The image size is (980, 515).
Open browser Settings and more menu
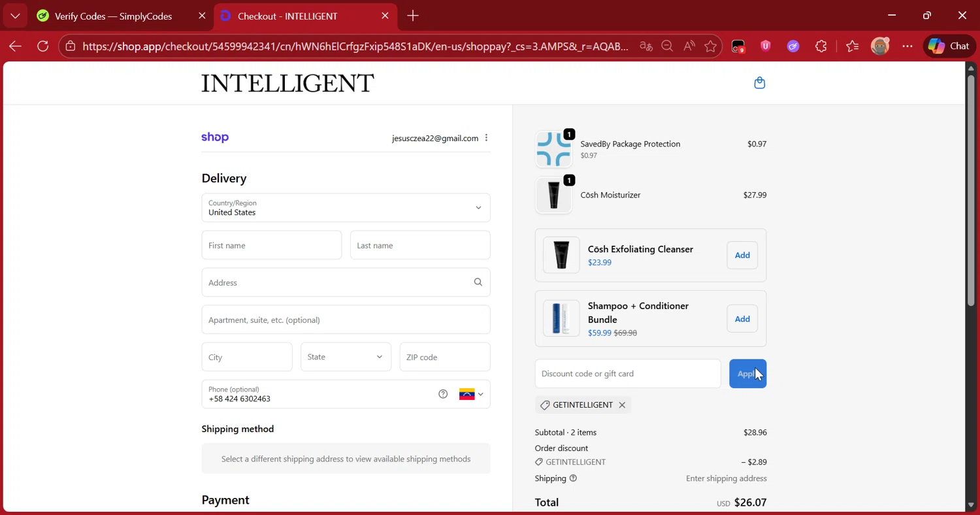click(x=907, y=46)
